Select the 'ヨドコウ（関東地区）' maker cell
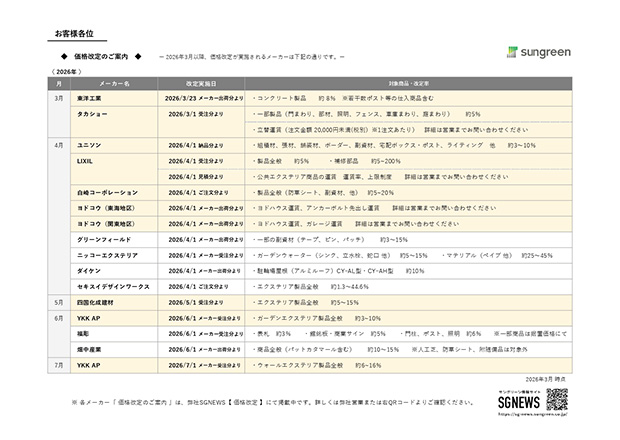 114,224
